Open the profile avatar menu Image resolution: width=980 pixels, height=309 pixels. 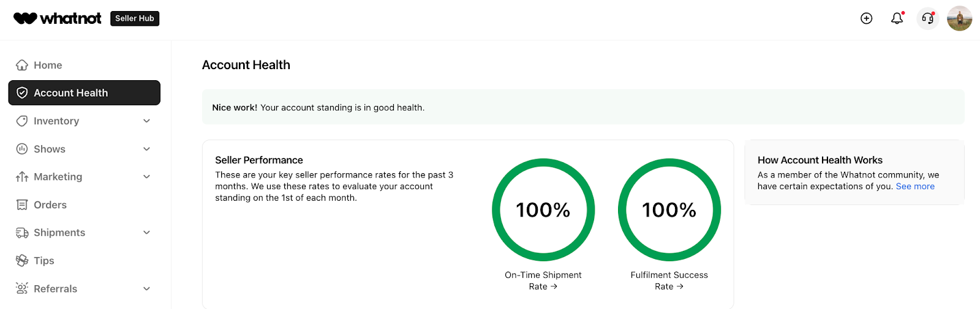(x=959, y=18)
